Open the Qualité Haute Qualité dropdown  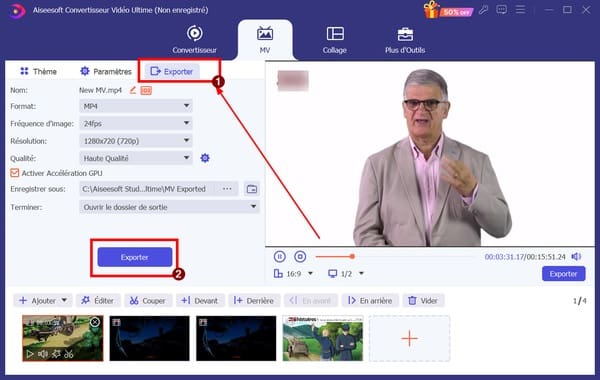point(136,158)
